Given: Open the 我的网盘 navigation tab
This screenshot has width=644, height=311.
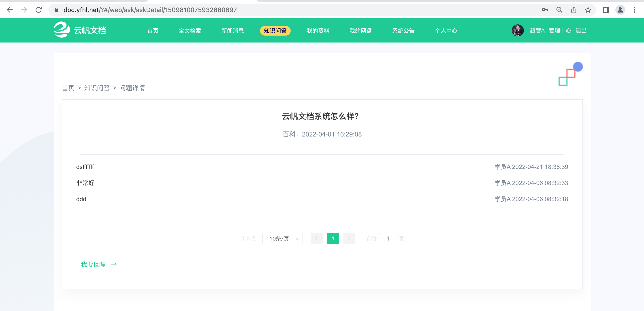Looking at the screenshot, I should click(361, 30).
